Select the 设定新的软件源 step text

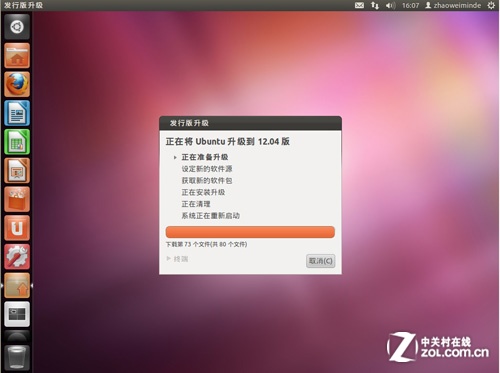pos(207,169)
